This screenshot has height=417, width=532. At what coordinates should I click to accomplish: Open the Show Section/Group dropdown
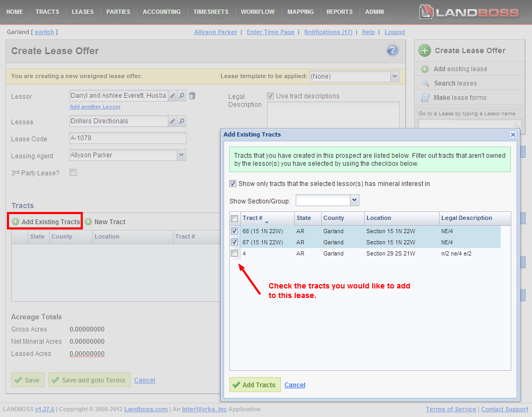point(355,200)
